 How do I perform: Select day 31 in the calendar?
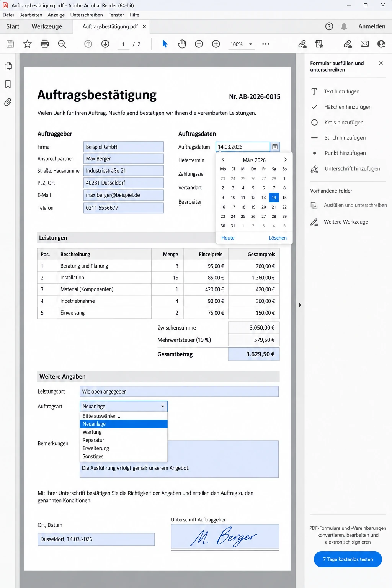coord(233,226)
